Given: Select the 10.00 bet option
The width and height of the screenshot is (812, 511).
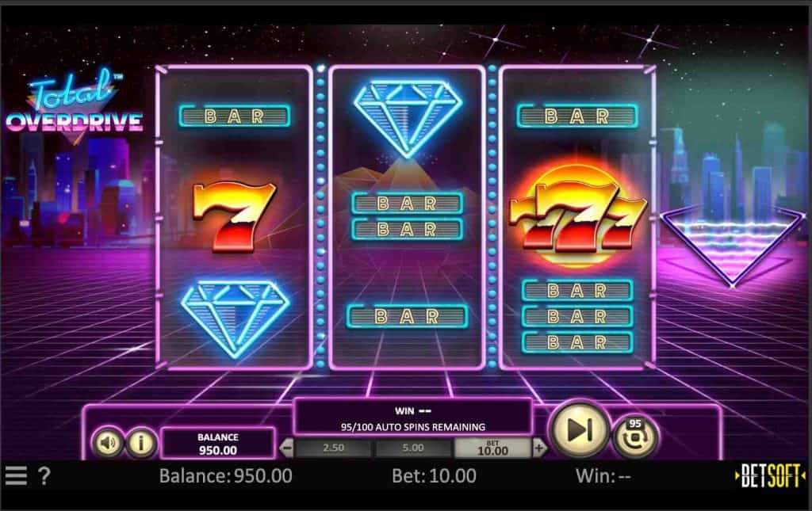Looking at the screenshot, I should coord(492,448).
